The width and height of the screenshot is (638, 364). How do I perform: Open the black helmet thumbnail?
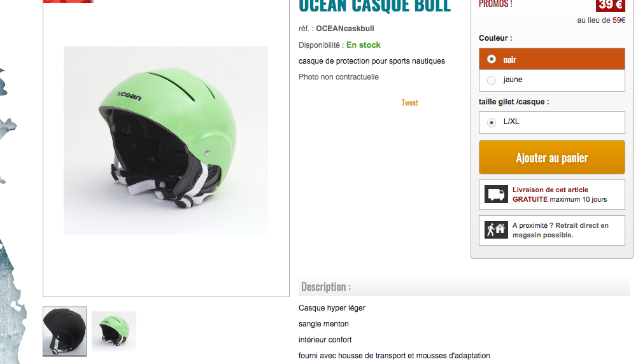pos(65,332)
